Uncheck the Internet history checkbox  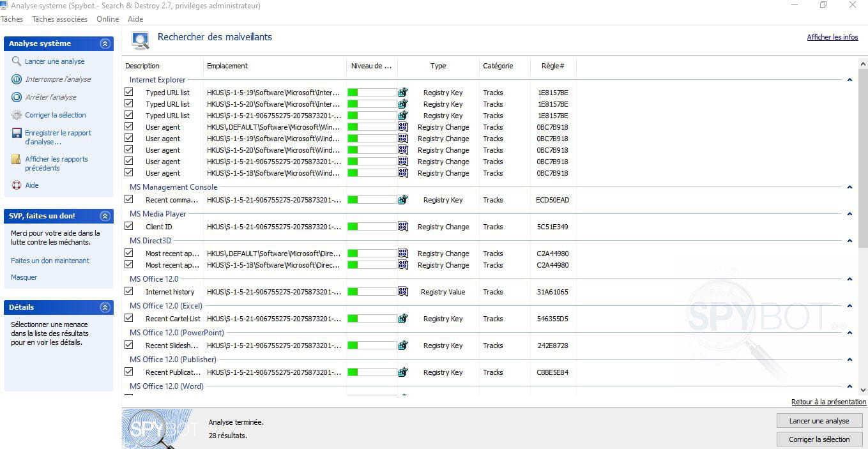(129, 291)
